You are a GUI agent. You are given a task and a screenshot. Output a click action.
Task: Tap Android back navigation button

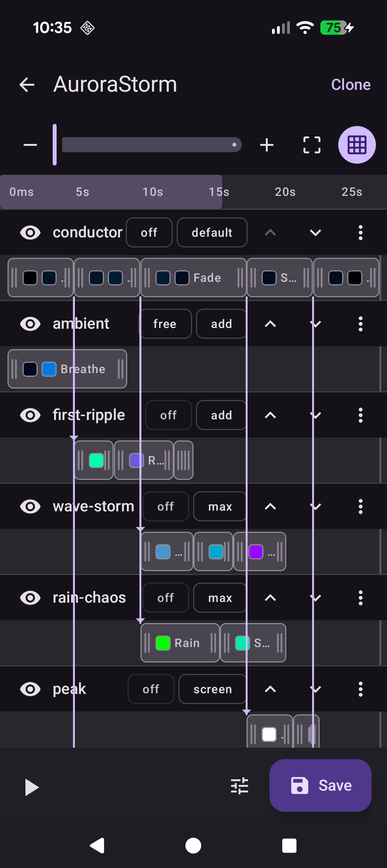[x=97, y=846]
